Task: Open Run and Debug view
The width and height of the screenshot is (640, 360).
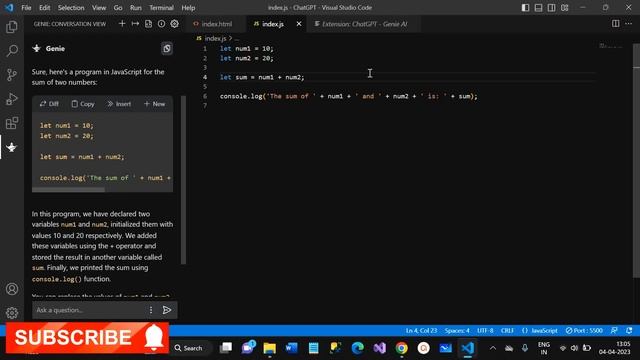Action: tap(12, 99)
